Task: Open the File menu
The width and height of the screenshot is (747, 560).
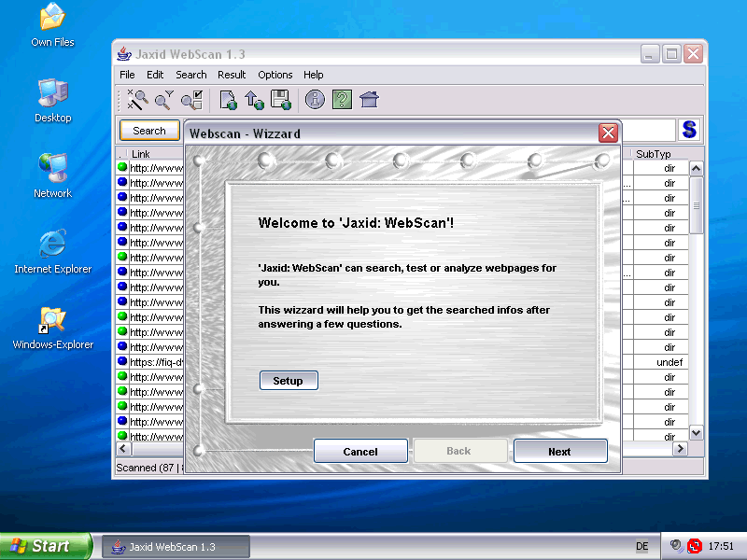Action: (x=127, y=75)
